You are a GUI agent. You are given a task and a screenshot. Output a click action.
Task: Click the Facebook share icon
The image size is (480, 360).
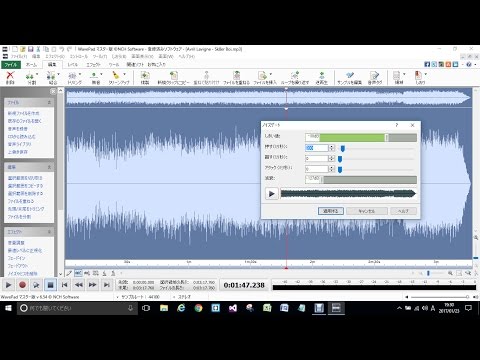[427, 64]
